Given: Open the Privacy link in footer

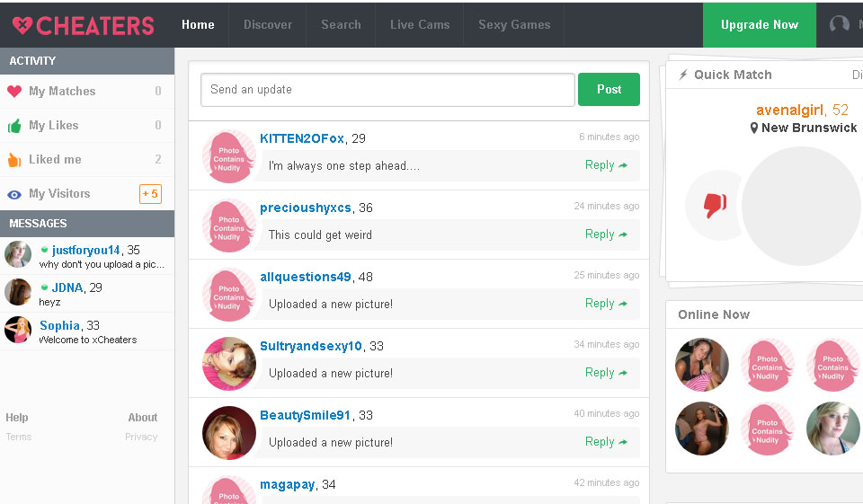Looking at the screenshot, I should (x=141, y=437).
